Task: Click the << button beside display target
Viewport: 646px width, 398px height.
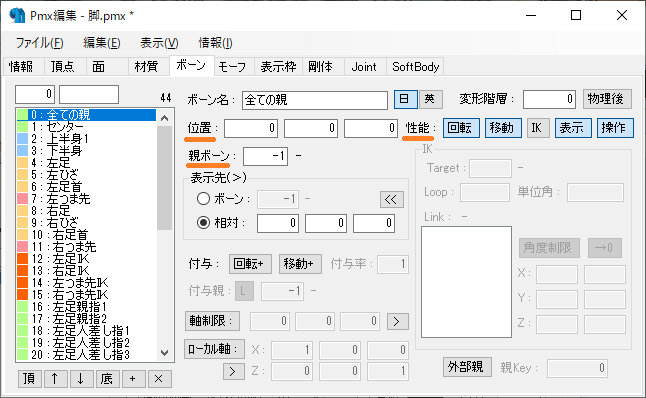Action: (391, 200)
